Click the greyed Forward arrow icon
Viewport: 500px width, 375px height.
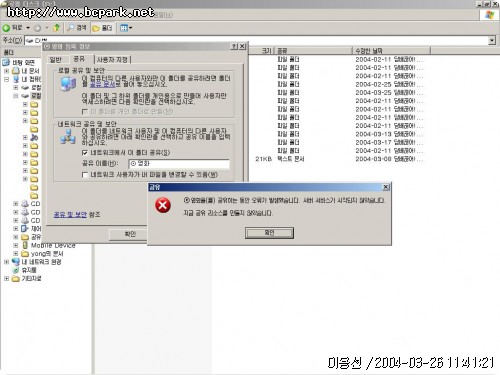pos(37,28)
